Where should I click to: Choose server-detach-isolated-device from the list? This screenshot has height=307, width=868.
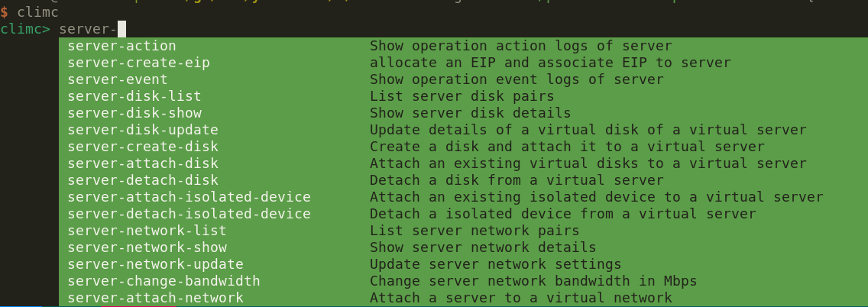189,214
